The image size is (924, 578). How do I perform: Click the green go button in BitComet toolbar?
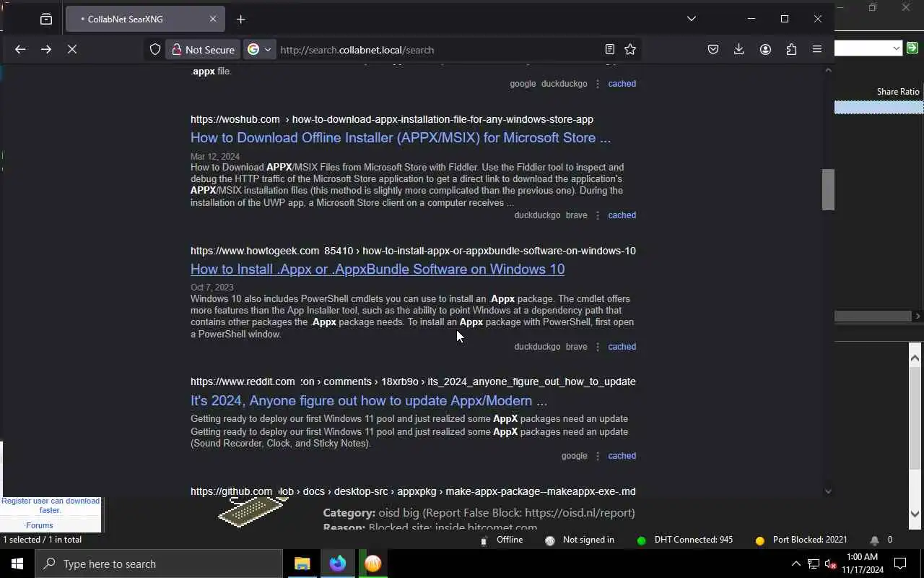coord(912,48)
